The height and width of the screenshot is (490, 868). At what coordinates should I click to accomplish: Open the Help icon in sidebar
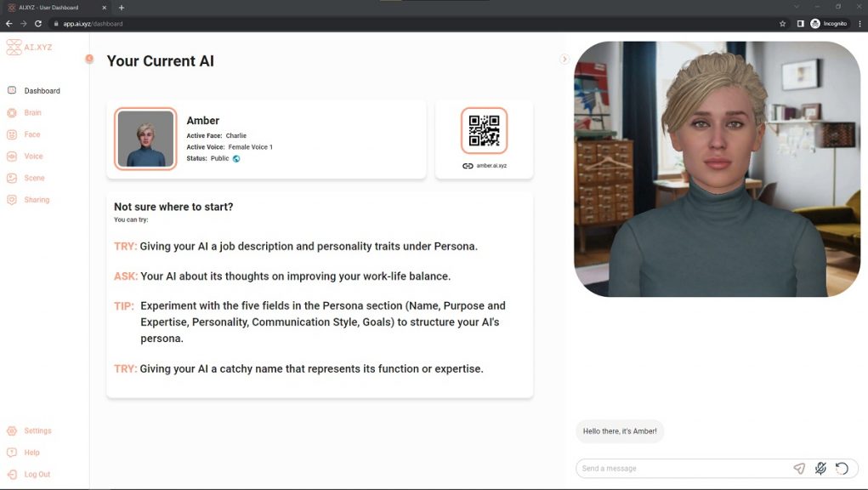(12, 453)
